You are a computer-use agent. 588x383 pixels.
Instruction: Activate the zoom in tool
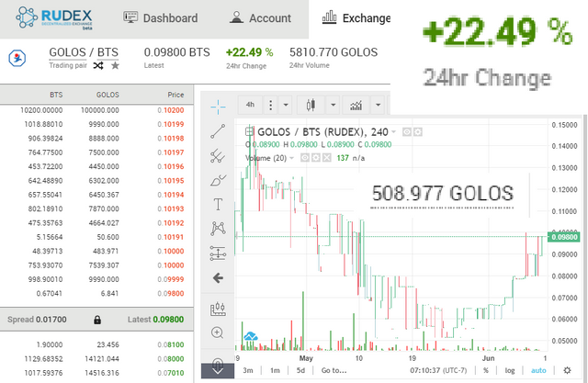pos(218,332)
